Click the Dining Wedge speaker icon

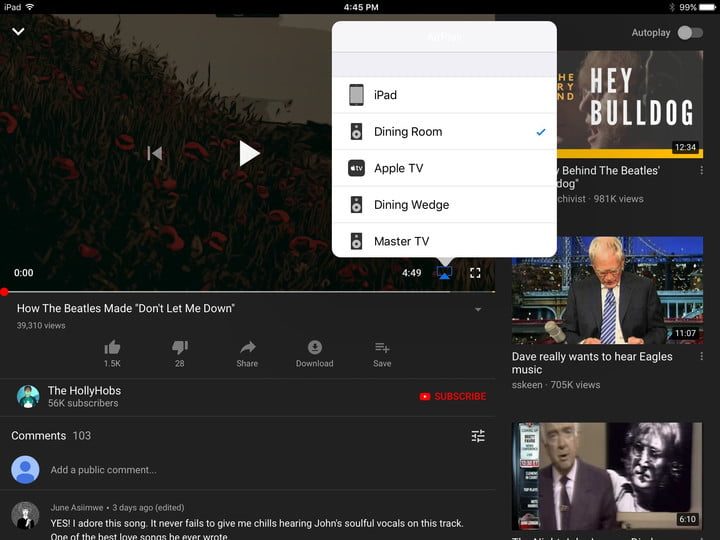click(x=356, y=205)
